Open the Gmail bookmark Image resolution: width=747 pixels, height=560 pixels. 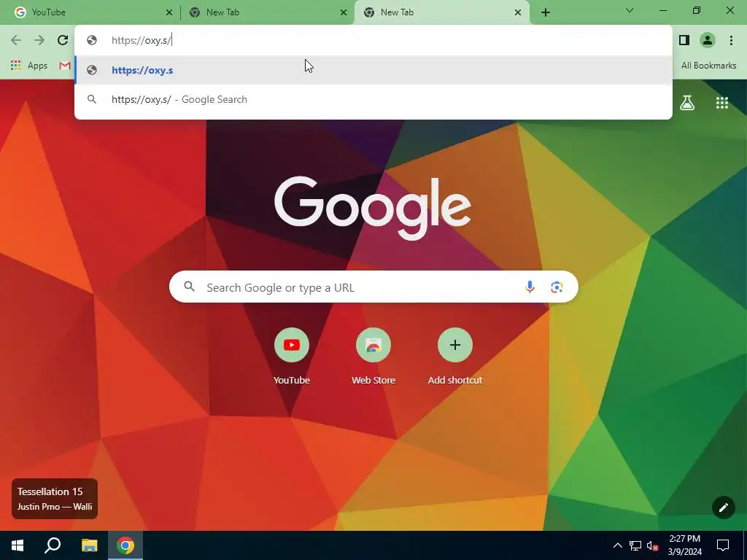pos(65,66)
